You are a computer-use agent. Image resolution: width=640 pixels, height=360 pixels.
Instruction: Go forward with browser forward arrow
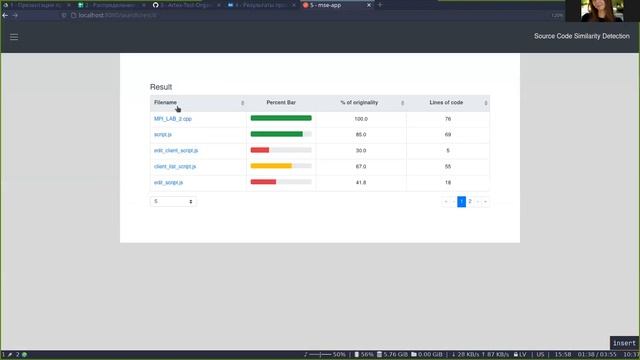point(15,16)
